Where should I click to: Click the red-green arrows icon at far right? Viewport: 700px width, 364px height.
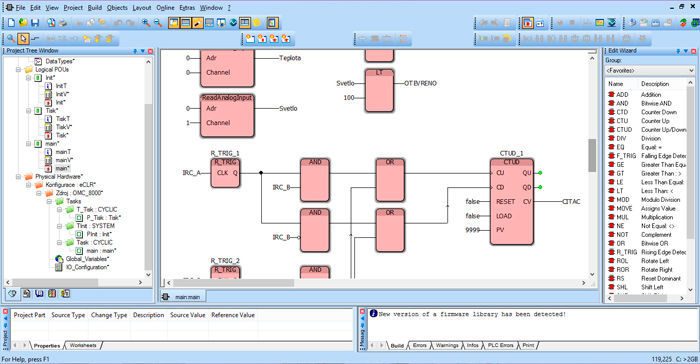click(x=683, y=23)
